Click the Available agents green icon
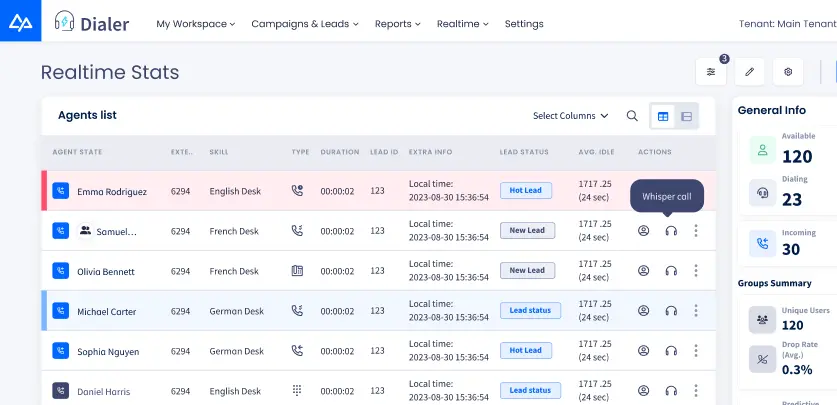 [x=763, y=150]
